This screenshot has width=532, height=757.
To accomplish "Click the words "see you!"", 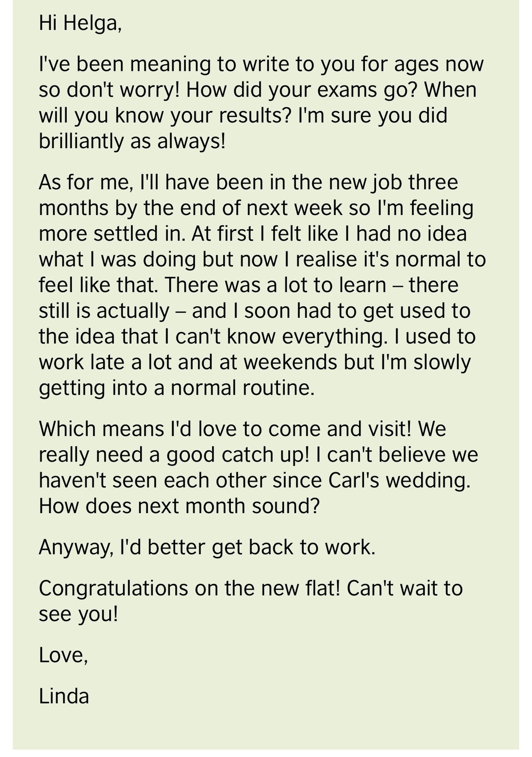I will (78, 614).
